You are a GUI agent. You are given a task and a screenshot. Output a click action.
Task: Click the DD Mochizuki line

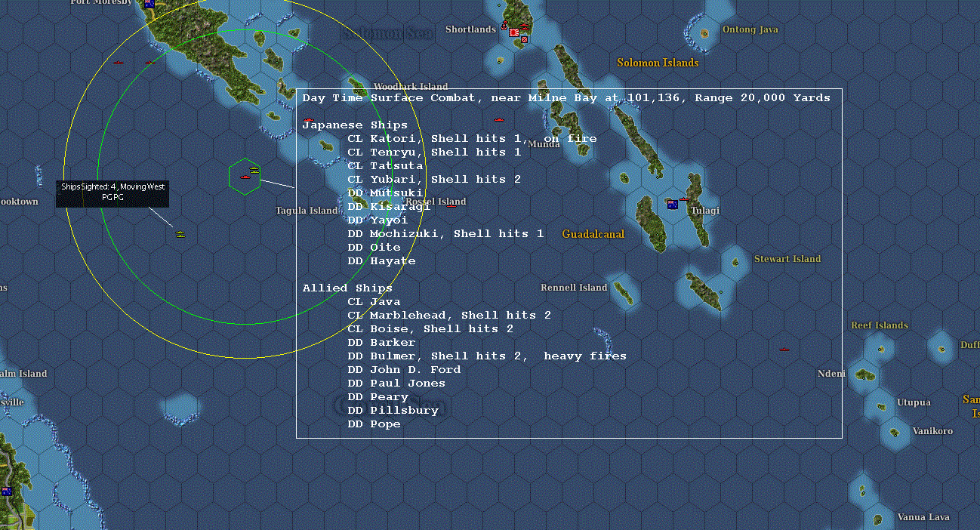(x=445, y=234)
